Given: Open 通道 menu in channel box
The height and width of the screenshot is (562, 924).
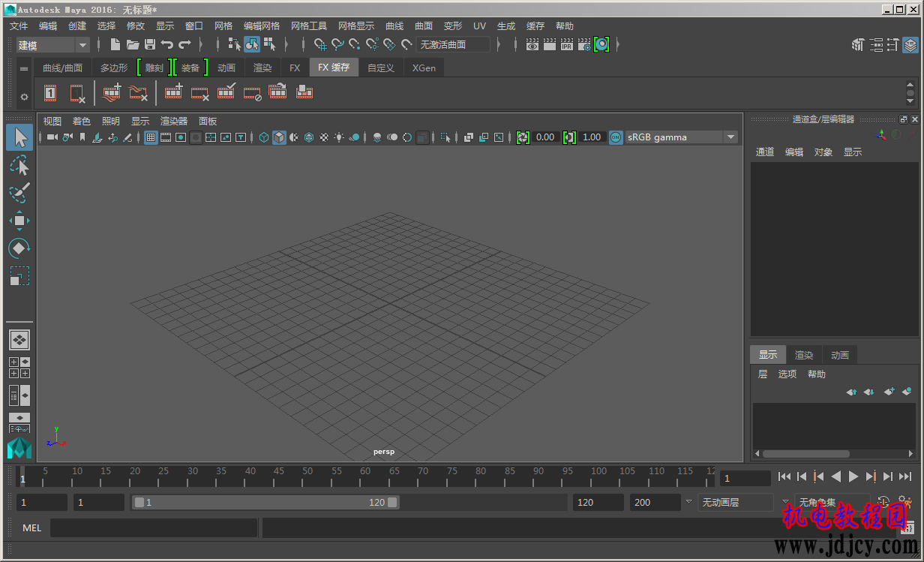Looking at the screenshot, I should [x=765, y=152].
